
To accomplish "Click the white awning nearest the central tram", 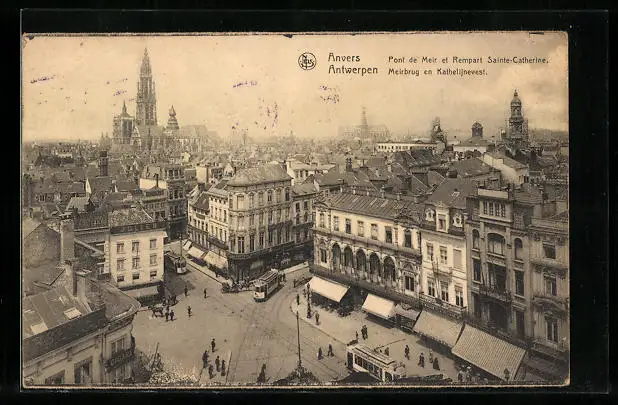I will tap(328, 289).
